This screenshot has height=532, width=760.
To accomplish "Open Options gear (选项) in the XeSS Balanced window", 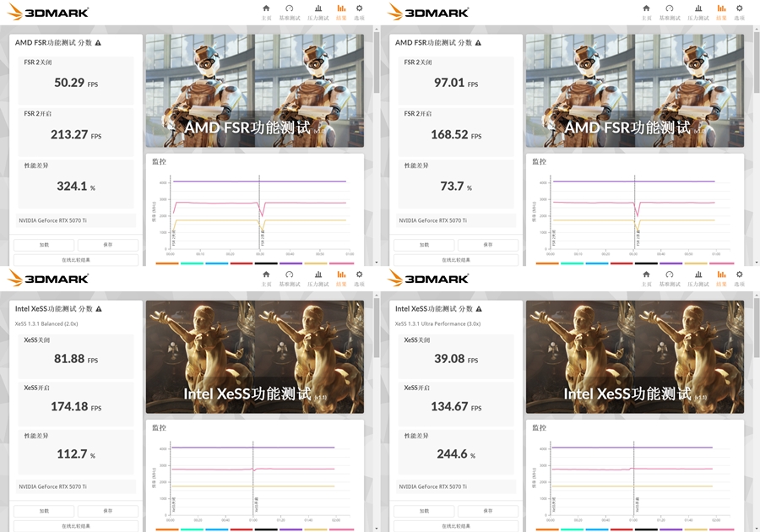I will (359, 274).
